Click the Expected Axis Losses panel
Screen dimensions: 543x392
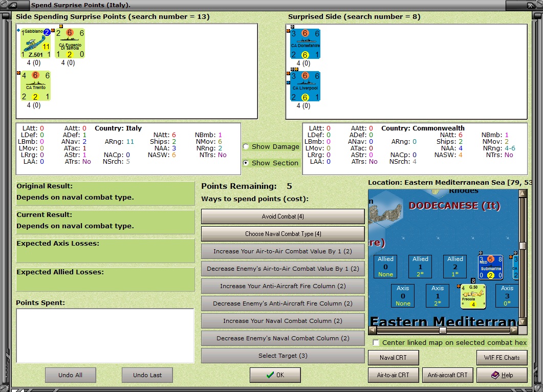point(105,251)
